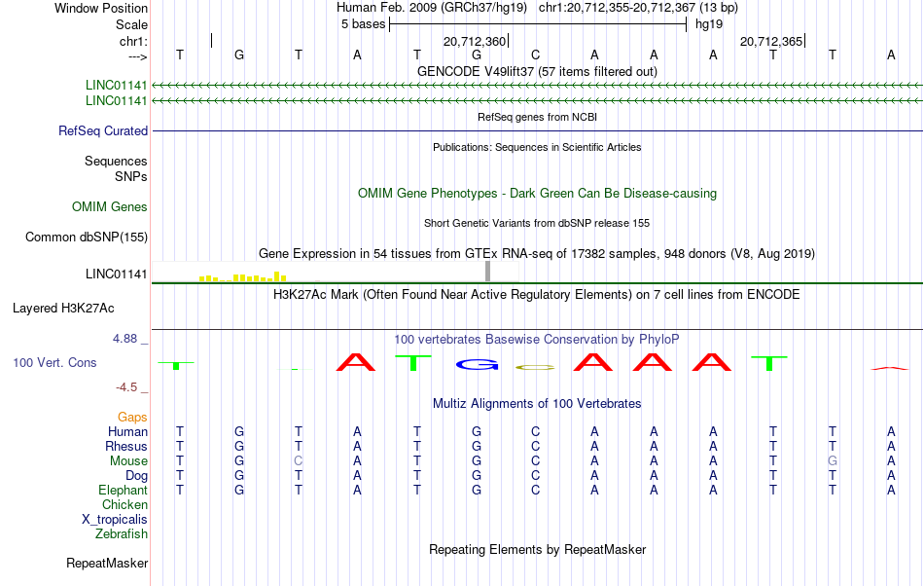Screen dimensions: 924x586
Task: Click the olive C PhyloP logo letter
Action: coord(535,367)
